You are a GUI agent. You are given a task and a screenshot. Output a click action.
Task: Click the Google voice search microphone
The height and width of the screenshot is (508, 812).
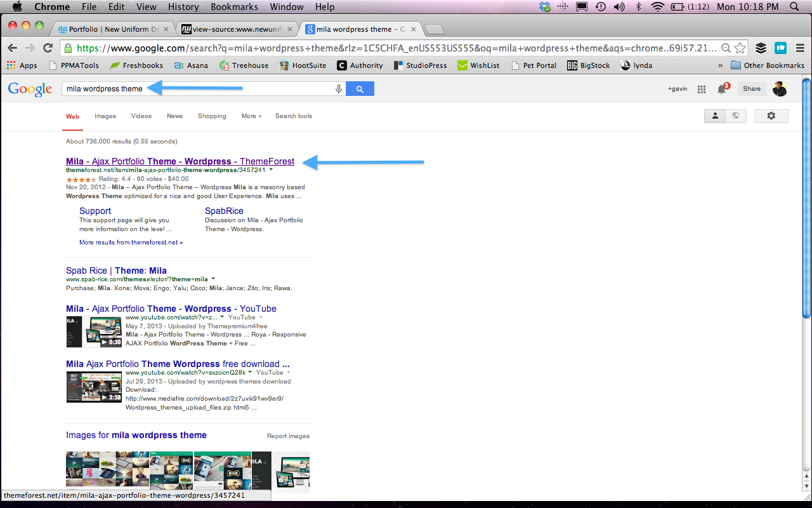pyautogui.click(x=339, y=89)
